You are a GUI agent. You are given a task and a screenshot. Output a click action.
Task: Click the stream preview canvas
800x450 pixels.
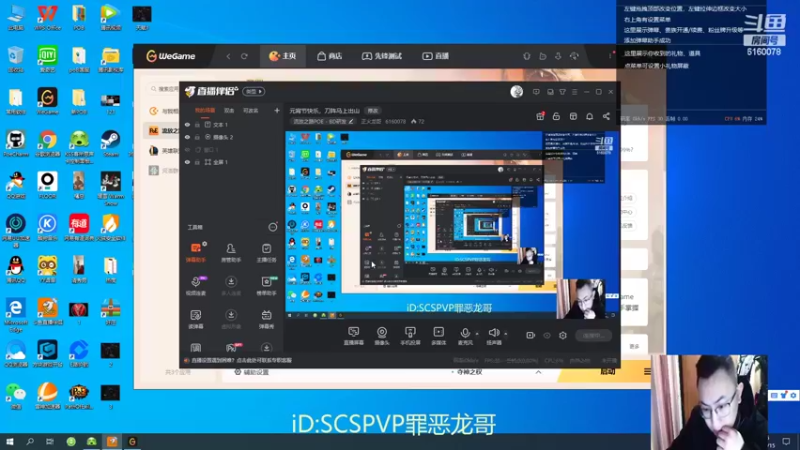pos(452,225)
